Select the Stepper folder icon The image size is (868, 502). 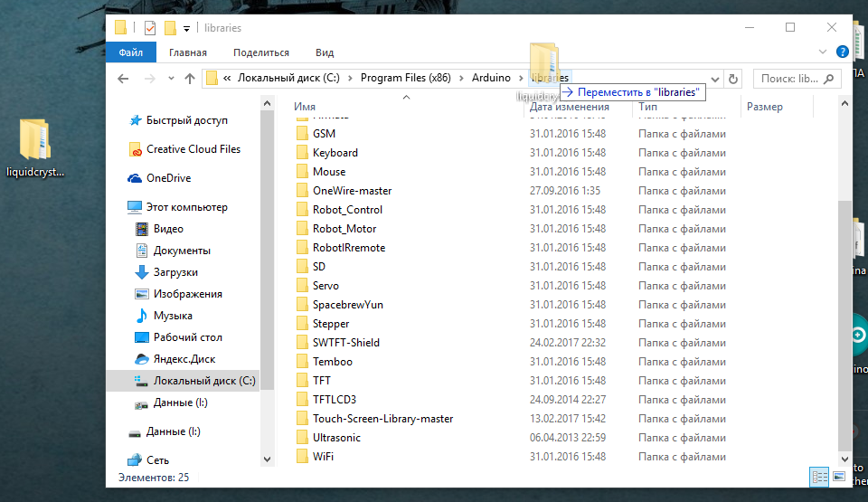pyautogui.click(x=302, y=323)
